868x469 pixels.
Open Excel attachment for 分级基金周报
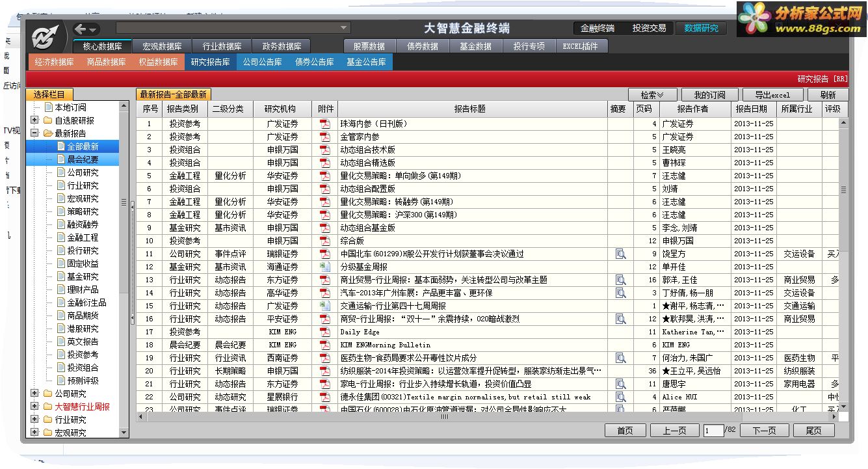coord(324,267)
